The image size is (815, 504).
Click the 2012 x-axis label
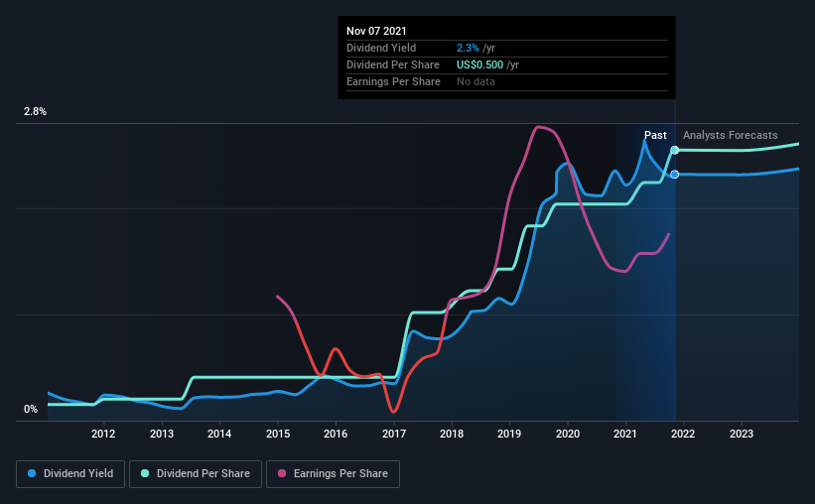103,434
